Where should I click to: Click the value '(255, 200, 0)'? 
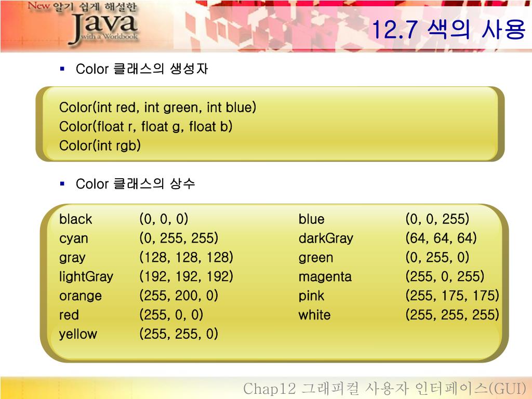click(x=179, y=296)
